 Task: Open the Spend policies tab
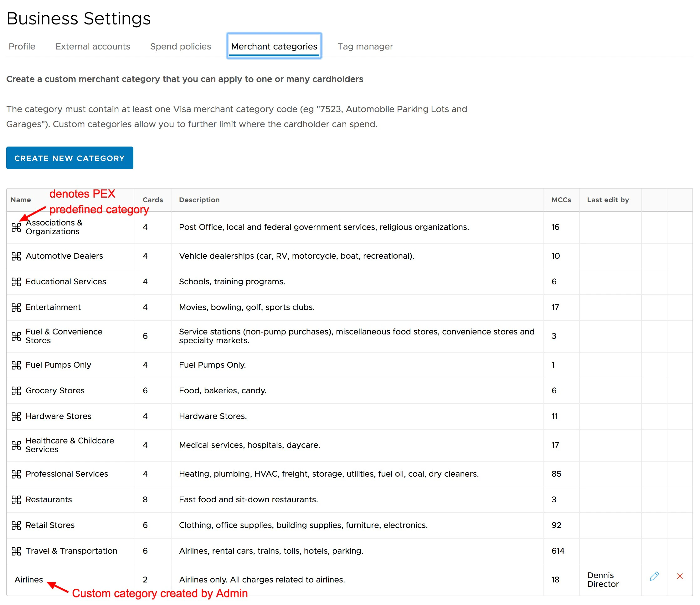180,46
